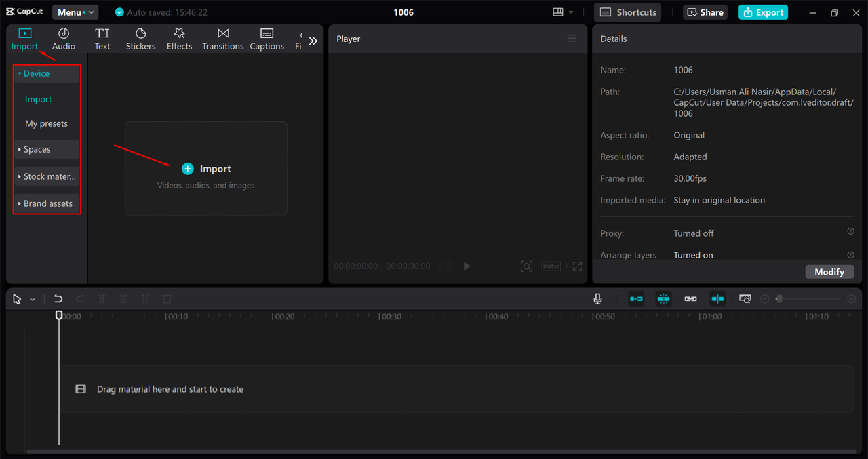Viewport: 868px width, 459px height.
Task: Toggle preview axis
Action: pyautogui.click(x=717, y=299)
